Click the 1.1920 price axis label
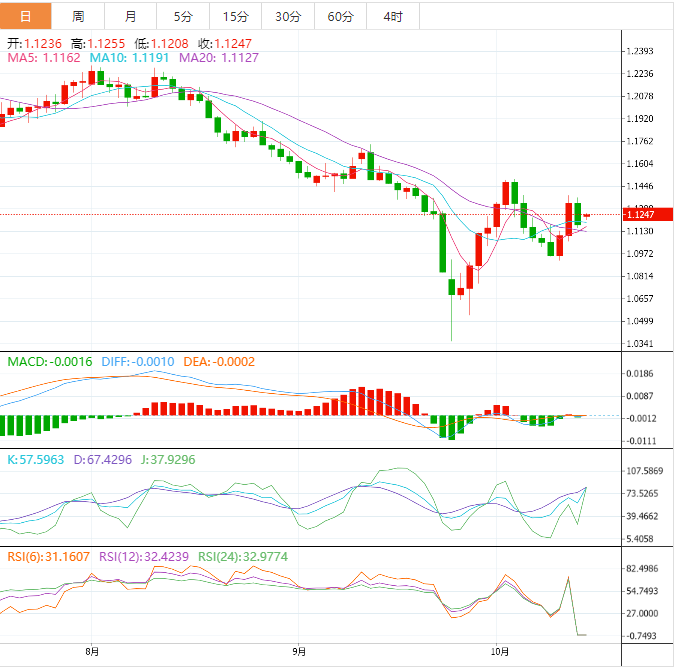Screen dimensions: 674x671 click(x=640, y=119)
